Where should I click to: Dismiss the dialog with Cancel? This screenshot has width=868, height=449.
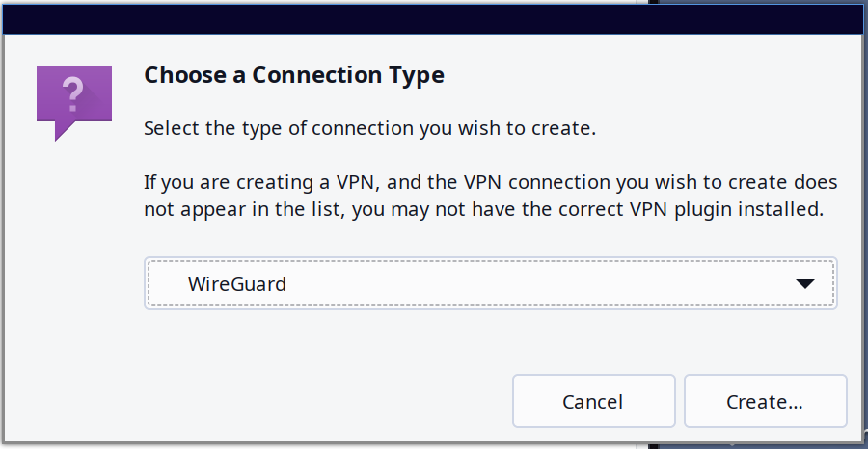593,401
